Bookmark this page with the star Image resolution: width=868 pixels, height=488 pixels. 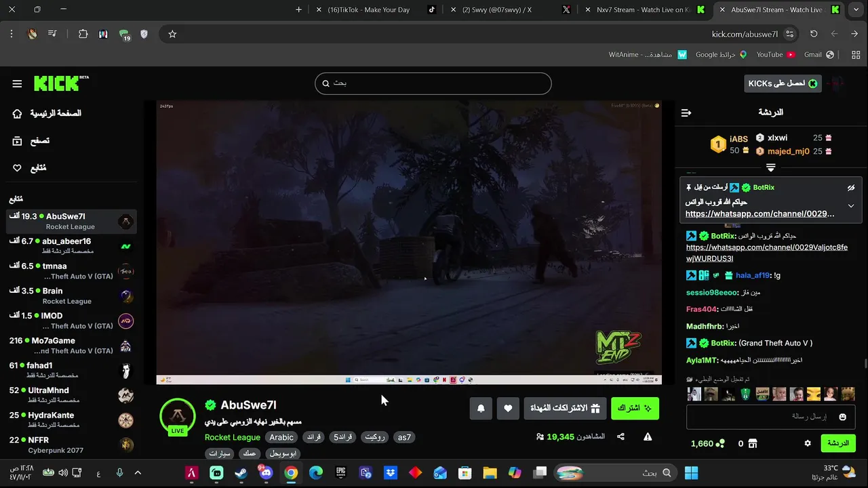pyautogui.click(x=172, y=34)
